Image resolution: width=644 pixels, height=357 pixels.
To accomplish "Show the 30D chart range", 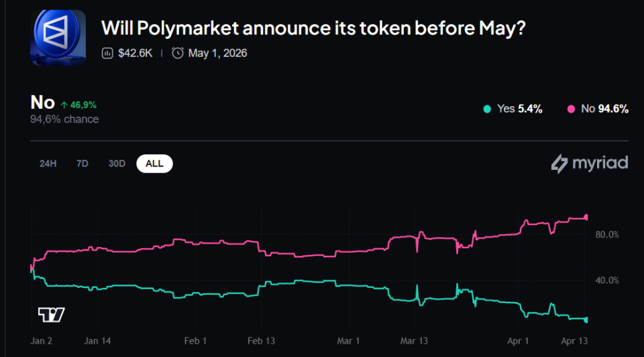I will point(117,164).
